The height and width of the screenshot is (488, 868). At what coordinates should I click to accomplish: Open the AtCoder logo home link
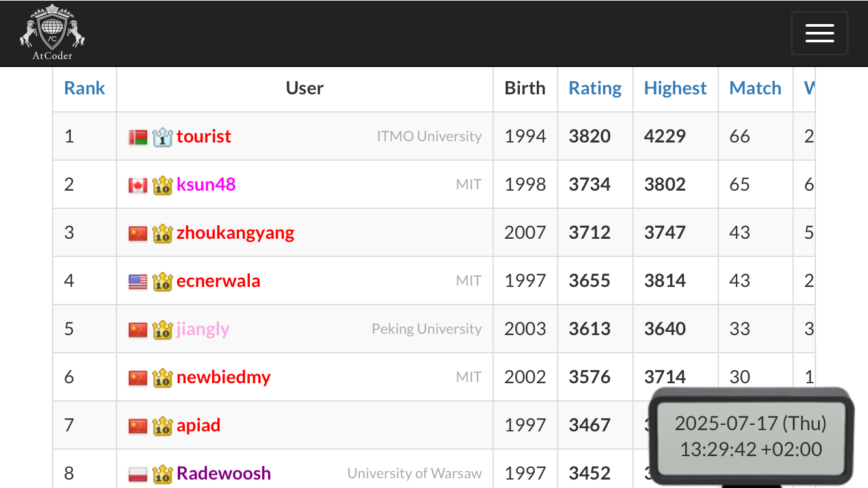coord(52,33)
